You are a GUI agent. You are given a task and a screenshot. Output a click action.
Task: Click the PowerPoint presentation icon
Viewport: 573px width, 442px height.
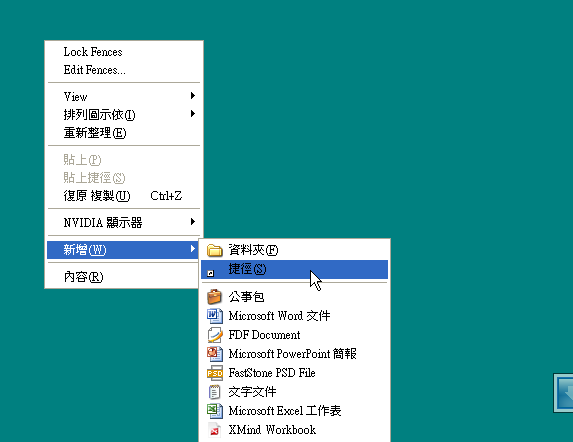coord(215,354)
